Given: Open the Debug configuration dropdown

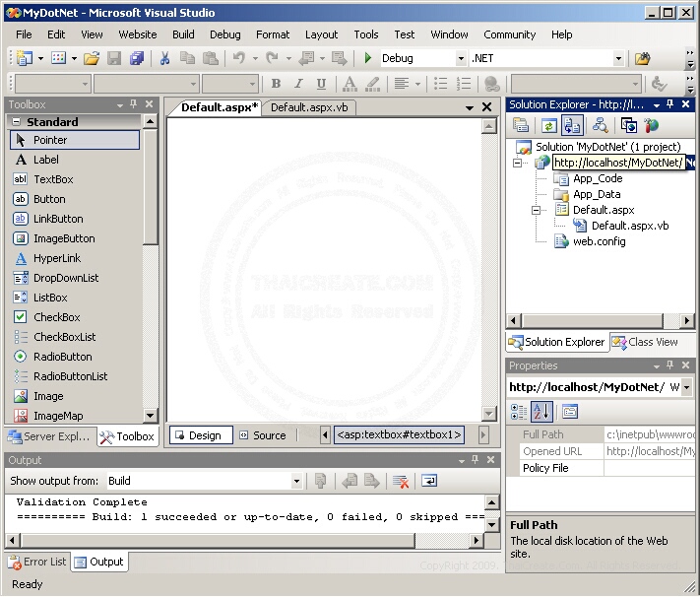Looking at the screenshot, I should click(x=461, y=58).
